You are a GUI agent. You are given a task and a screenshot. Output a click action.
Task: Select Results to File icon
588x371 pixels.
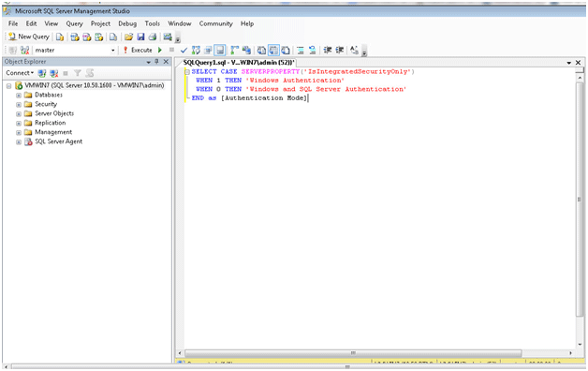pyautogui.click(x=286, y=50)
